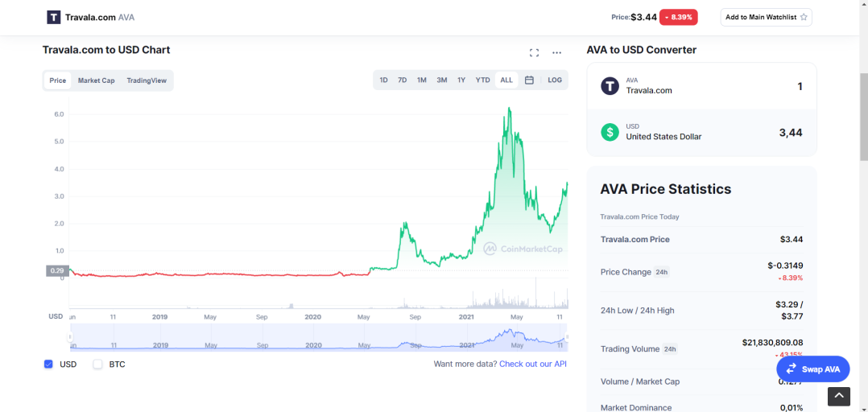Toggle the LOG scale option
The height and width of the screenshot is (412, 868).
[555, 80]
